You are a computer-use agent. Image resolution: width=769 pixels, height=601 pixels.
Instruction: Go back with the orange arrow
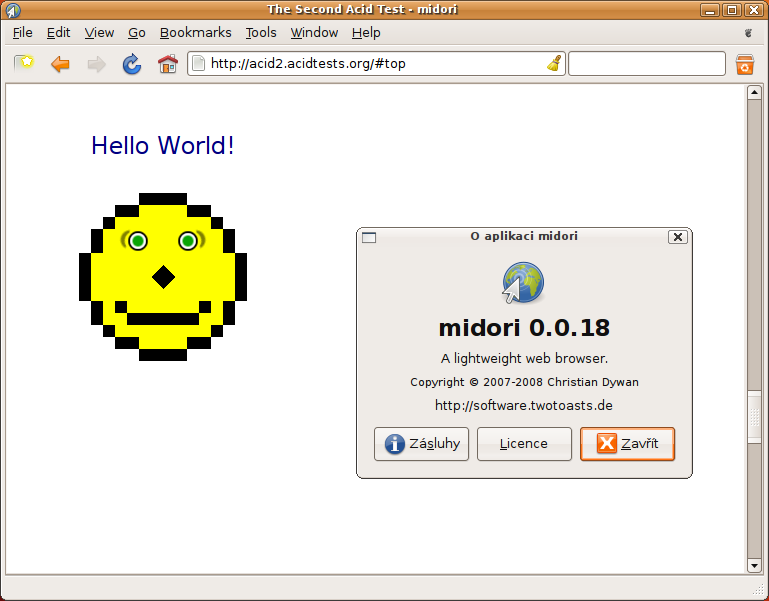point(60,64)
